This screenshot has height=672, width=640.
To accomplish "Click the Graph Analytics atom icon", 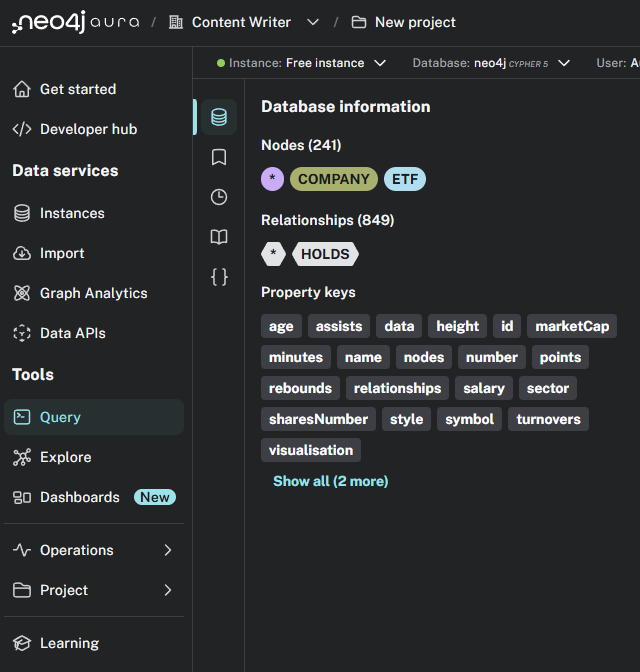I will point(22,293).
